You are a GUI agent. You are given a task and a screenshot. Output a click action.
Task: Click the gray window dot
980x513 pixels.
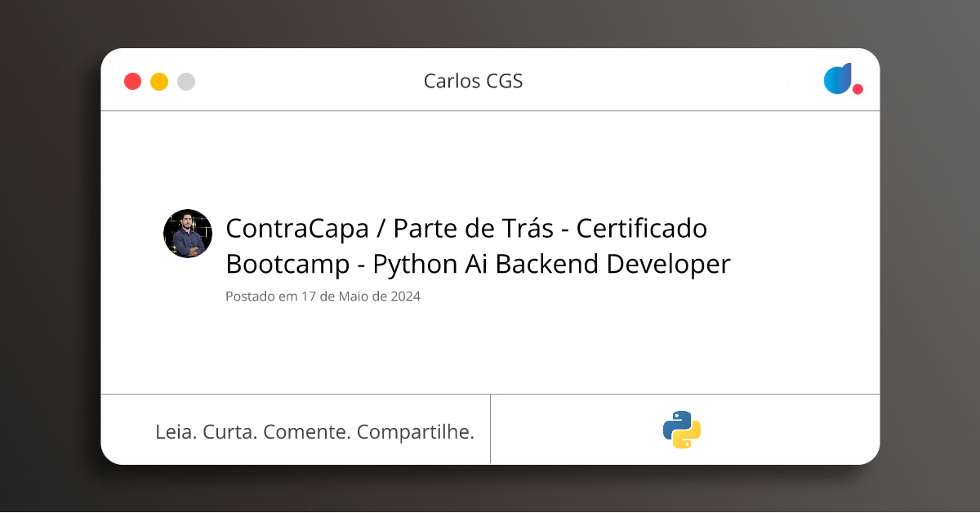pyautogui.click(x=186, y=82)
